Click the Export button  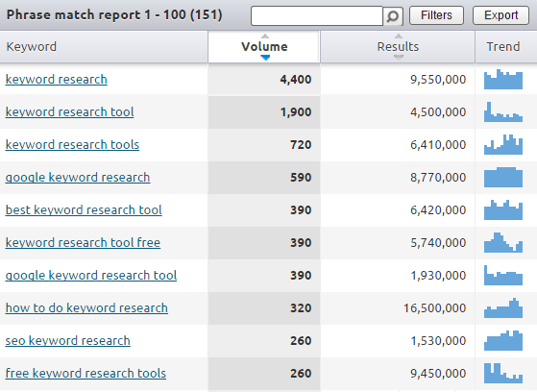(x=500, y=15)
